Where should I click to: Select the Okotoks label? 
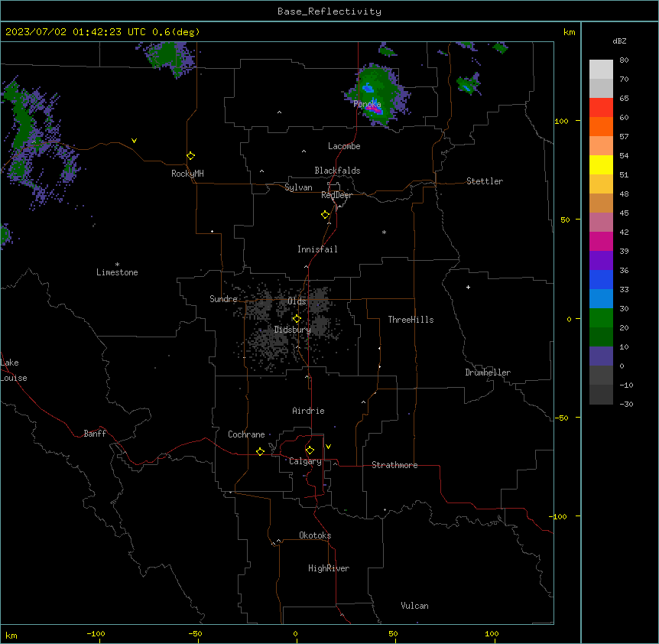[x=315, y=535]
